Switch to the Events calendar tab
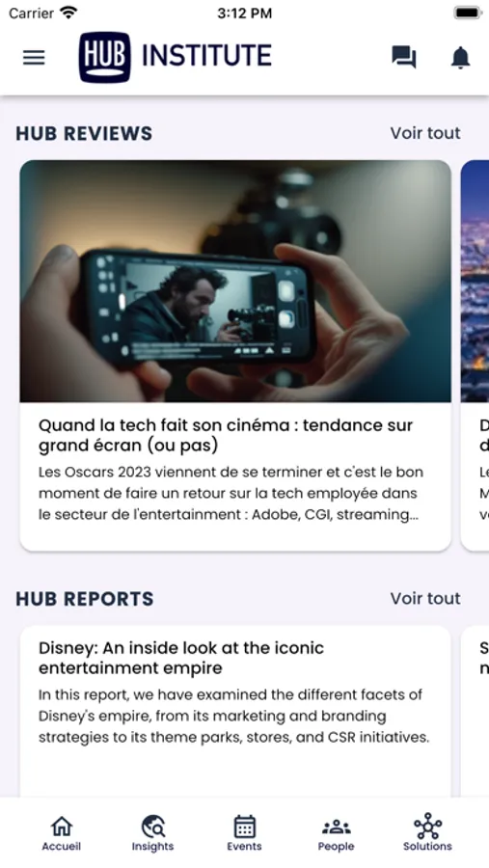The image size is (489, 868). [244, 833]
